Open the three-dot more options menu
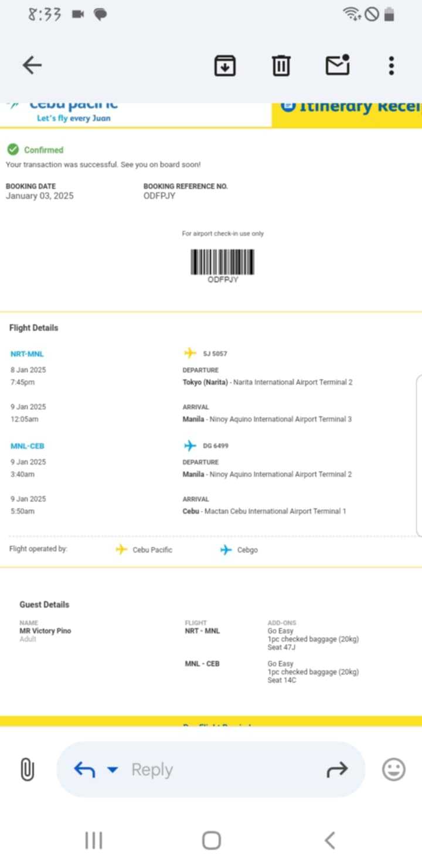The image size is (422, 868). pyautogui.click(x=392, y=65)
